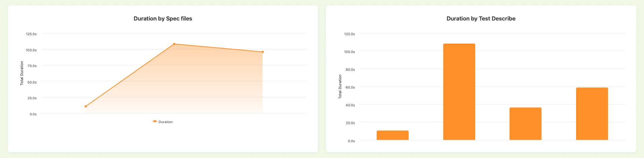Click the last data point on line chart

point(263,52)
